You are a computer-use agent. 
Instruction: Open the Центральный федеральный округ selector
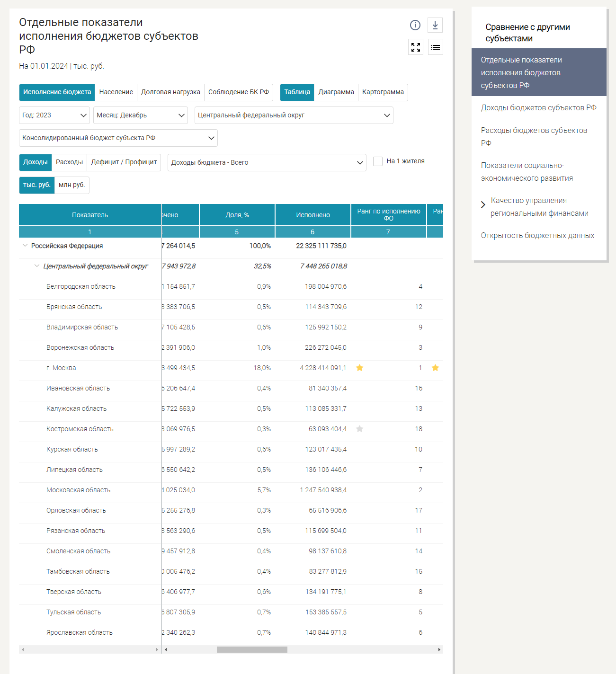click(294, 115)
